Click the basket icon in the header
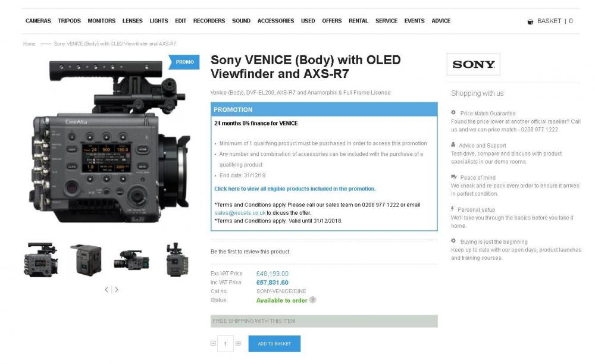The width and height of the screenshot is (595, 364). 530,21
